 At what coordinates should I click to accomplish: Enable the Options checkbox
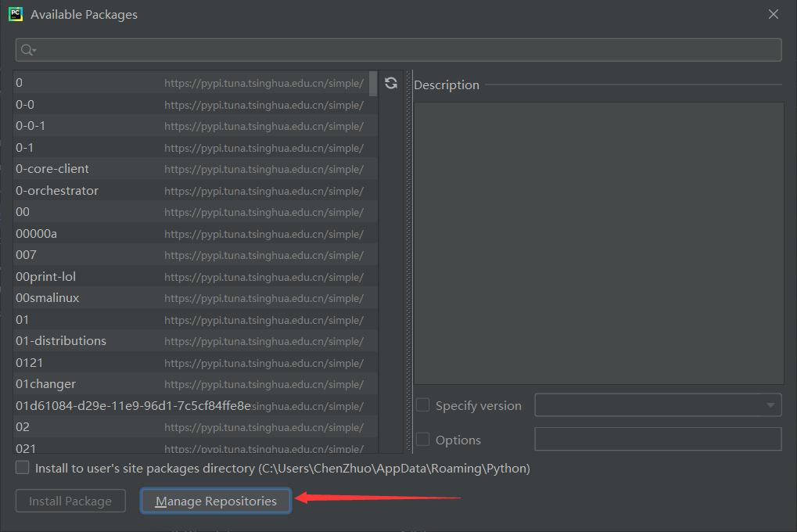click(423, 440)
